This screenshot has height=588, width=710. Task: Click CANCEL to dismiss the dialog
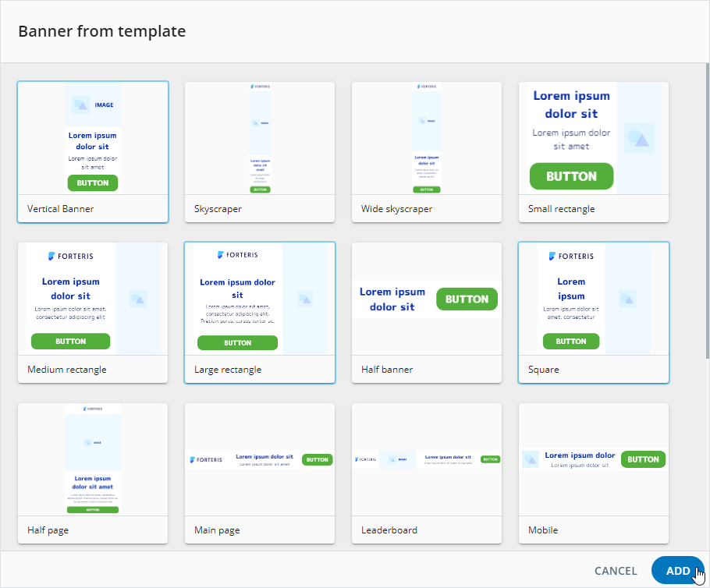click(616, 571)
